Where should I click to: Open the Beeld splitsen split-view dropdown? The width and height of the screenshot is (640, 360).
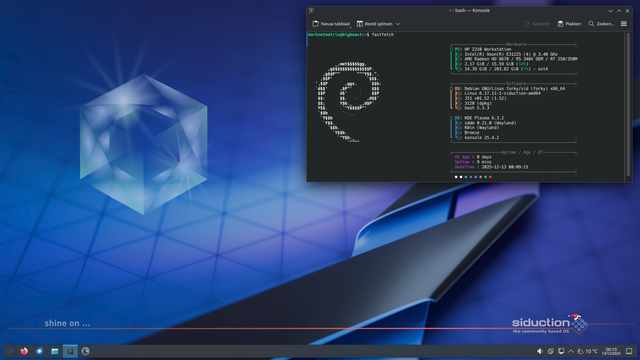[x=378, y=24]
